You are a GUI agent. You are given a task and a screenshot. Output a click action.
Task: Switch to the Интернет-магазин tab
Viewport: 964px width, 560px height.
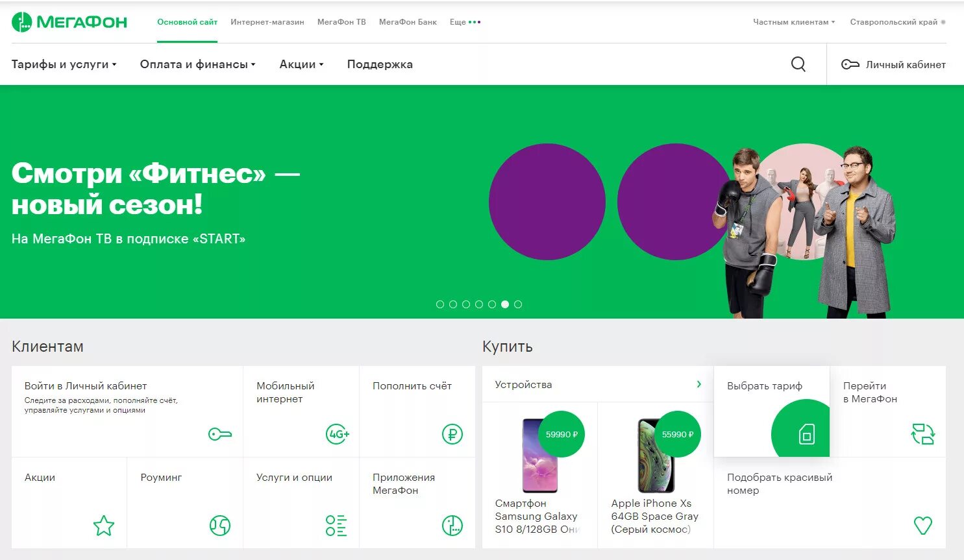tap(266, 21)
